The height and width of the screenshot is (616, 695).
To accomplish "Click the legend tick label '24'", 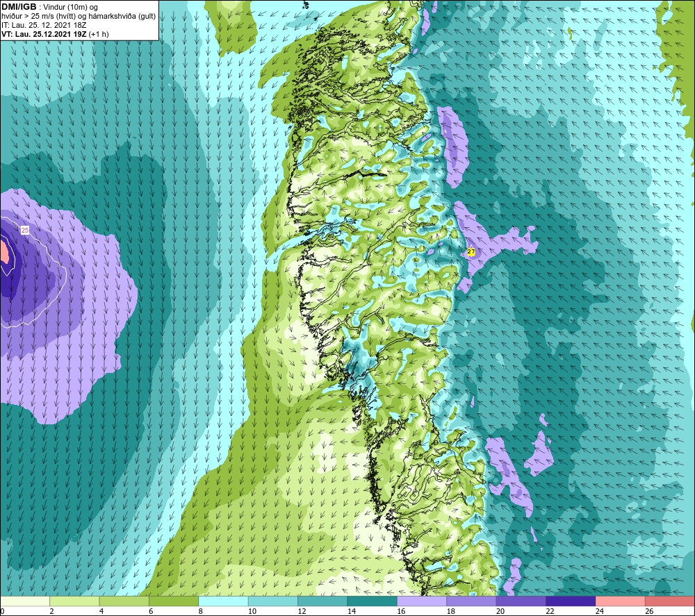I will 600,611.
